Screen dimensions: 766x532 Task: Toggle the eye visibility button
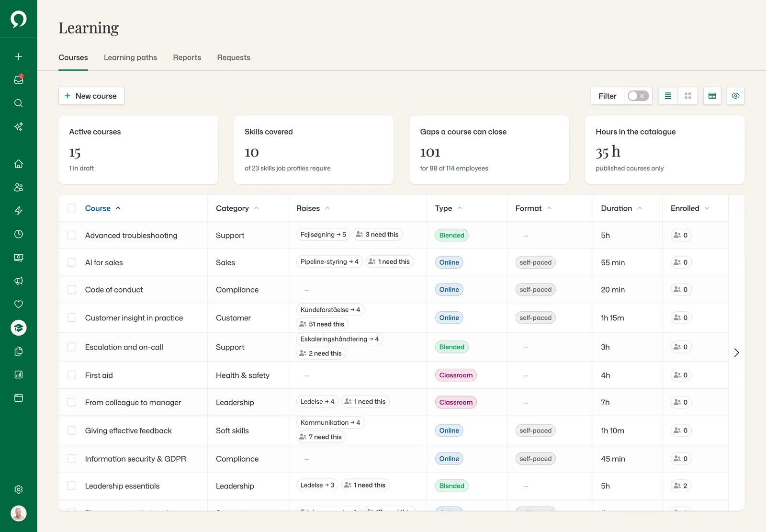736,96
